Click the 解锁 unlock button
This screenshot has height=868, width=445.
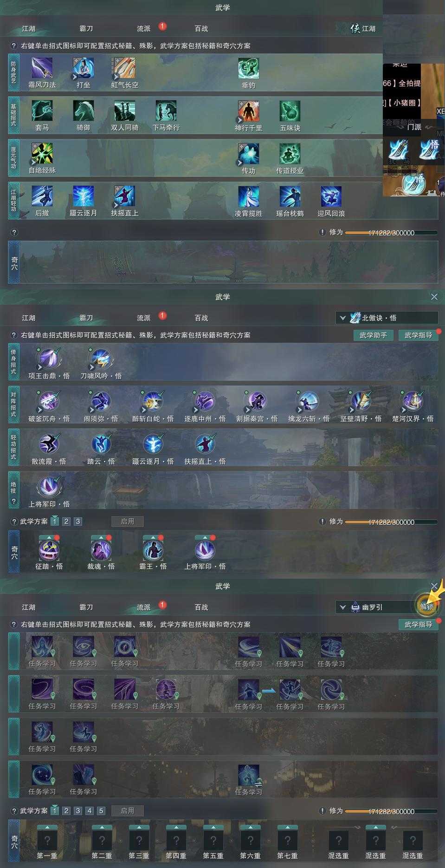(x=426, y=606)
